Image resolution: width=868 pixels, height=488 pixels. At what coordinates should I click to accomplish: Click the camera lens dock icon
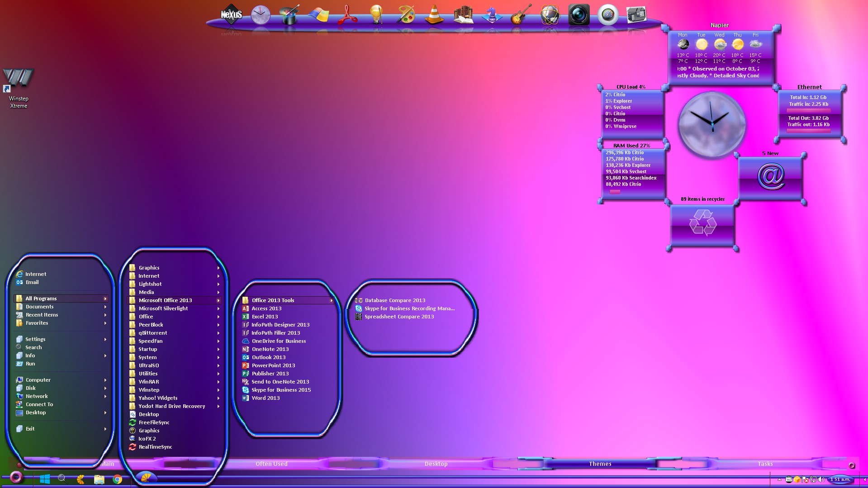coord(579,15)
